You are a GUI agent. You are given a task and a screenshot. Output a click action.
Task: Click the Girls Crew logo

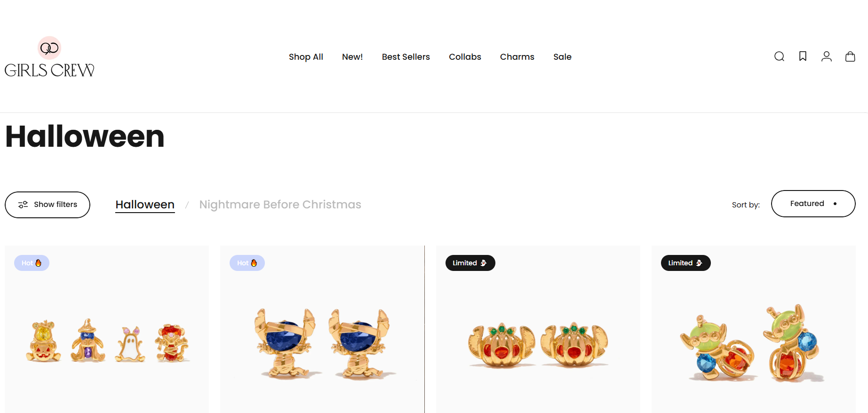tap(49, 56)
